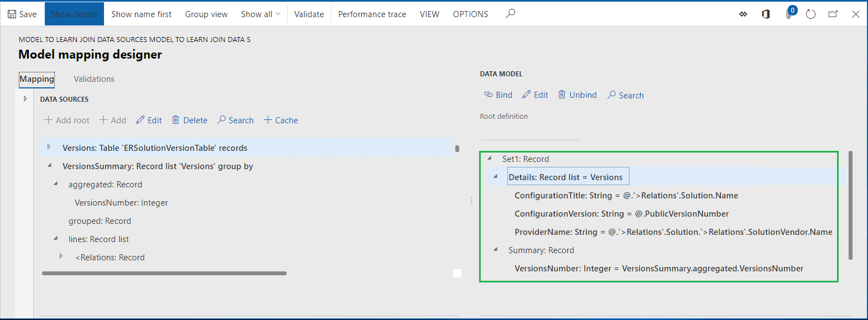
Task: Collapse the Summary: Record node
Action: point(496,249)
